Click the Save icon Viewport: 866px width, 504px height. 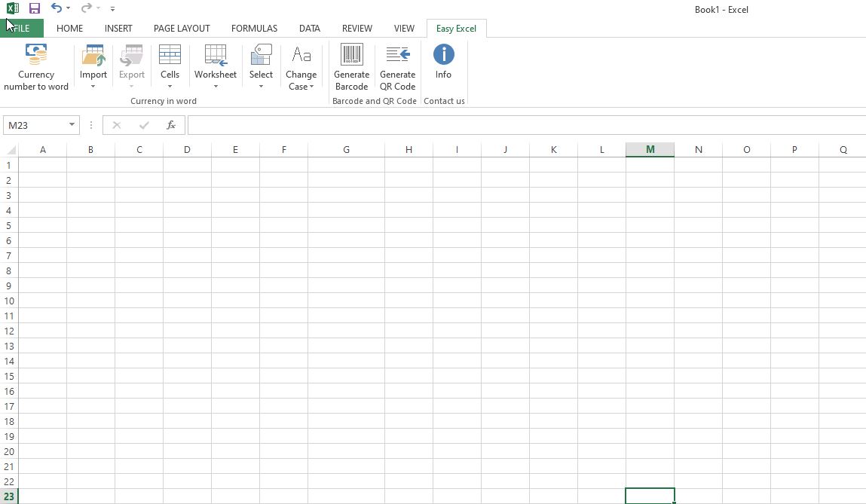(34, 8)
